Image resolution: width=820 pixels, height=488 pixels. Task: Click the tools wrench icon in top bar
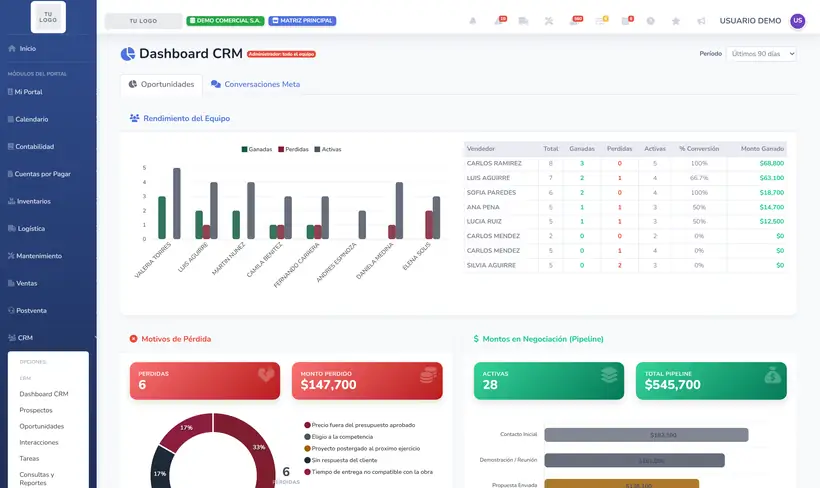click(x=549, y=21)
